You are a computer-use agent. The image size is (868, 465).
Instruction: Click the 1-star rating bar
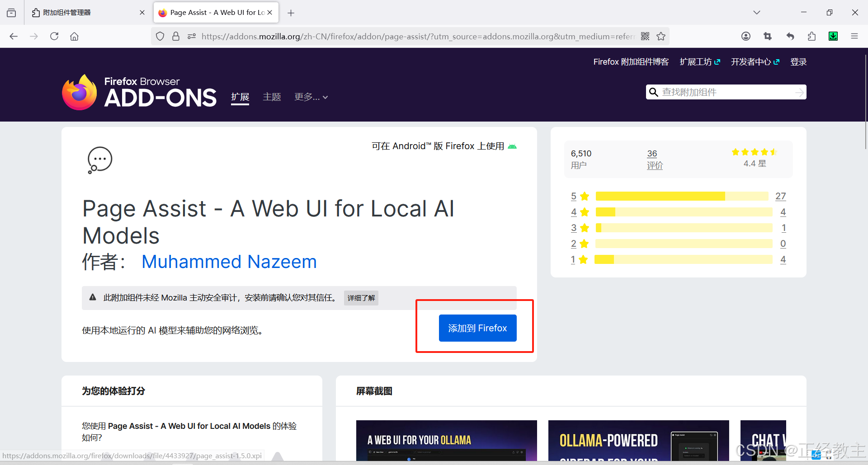click(x=684, y=259)
